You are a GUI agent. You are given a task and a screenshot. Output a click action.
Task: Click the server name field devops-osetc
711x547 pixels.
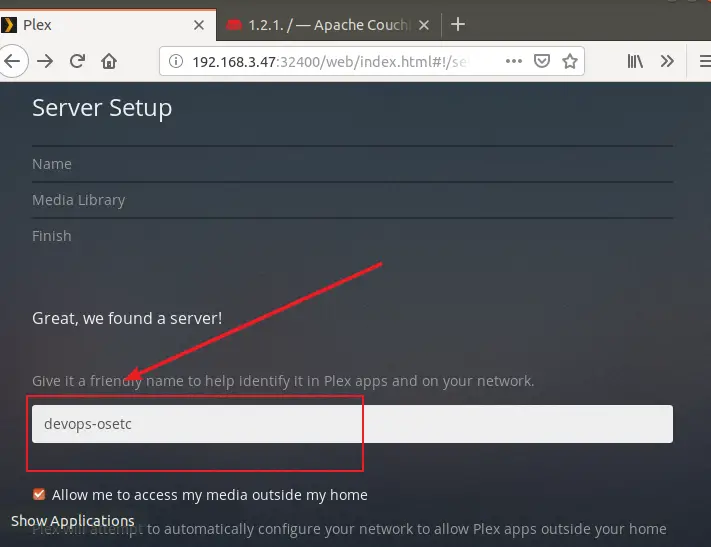coord(352,424)
